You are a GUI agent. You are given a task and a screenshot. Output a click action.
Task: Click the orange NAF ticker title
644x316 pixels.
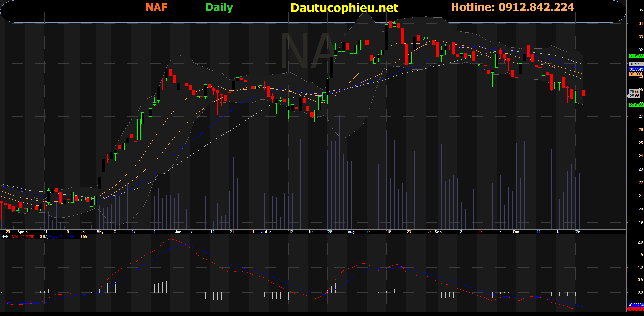156,7
